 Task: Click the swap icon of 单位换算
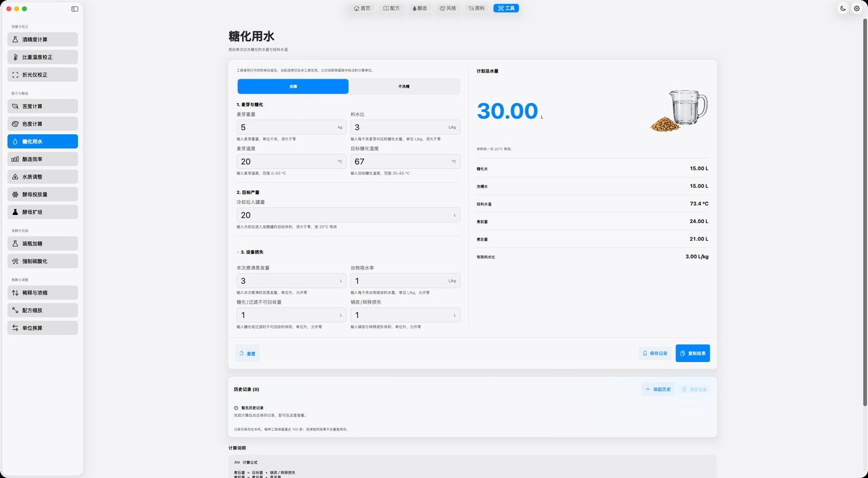point(15,328)
